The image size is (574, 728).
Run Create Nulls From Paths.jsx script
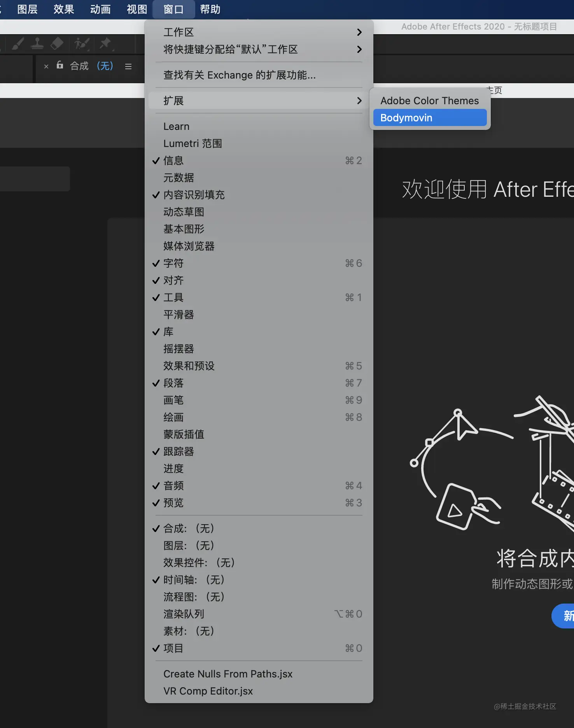point(259,674)
